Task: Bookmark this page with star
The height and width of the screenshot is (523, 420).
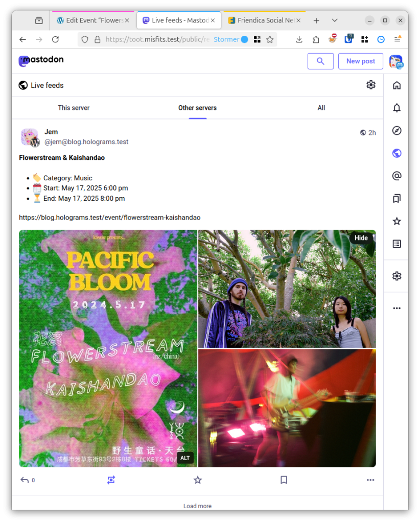Action: click(x=270, y=39)
